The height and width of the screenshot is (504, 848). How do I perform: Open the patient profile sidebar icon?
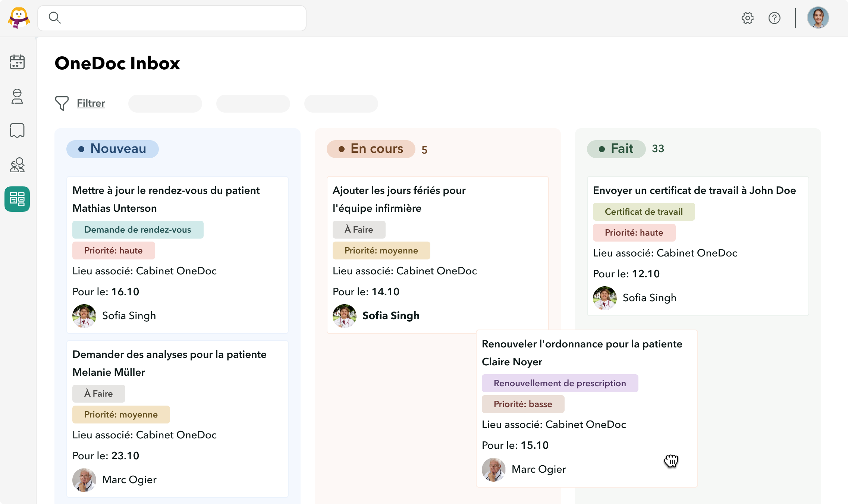pos(17,96)
